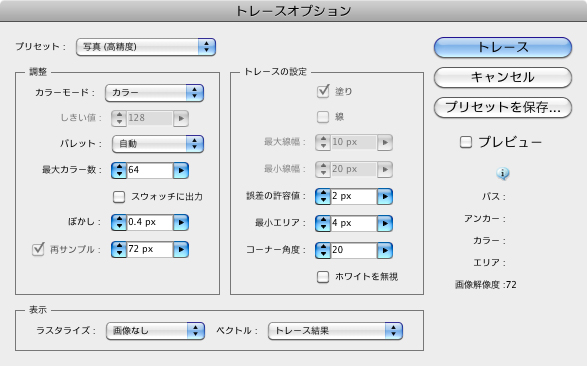Click the ぼかし stepper arrows
Screen dimensions: 587x366
point(119,222)
